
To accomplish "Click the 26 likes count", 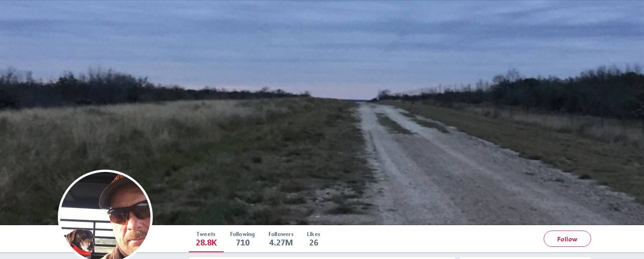I will (x=314, y=243).
